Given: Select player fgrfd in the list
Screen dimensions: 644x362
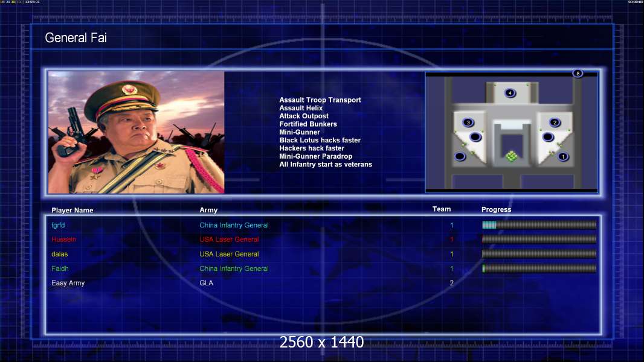Looking at the screenshot, I should (58, 225).
